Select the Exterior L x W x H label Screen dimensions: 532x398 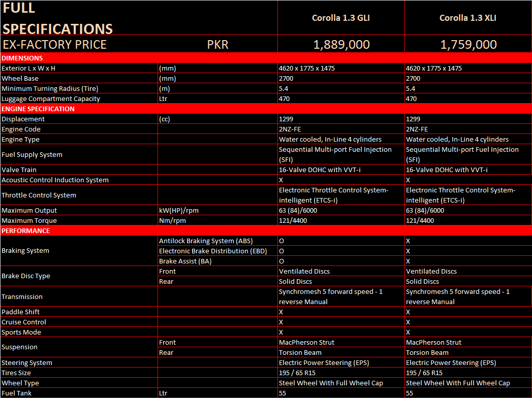28,68
